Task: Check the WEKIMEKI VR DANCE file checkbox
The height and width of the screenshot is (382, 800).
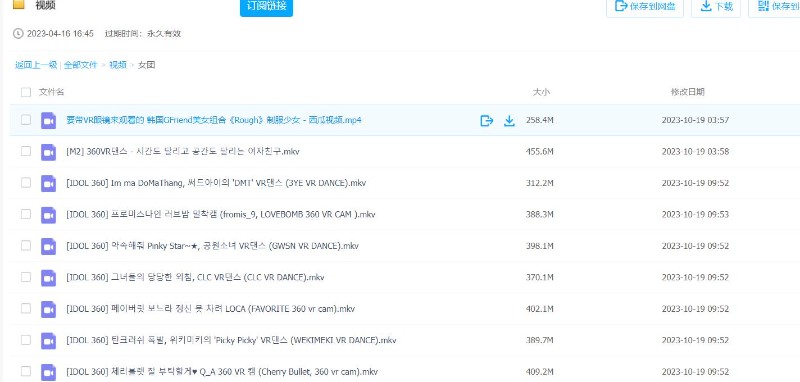Action: point(26,340)
